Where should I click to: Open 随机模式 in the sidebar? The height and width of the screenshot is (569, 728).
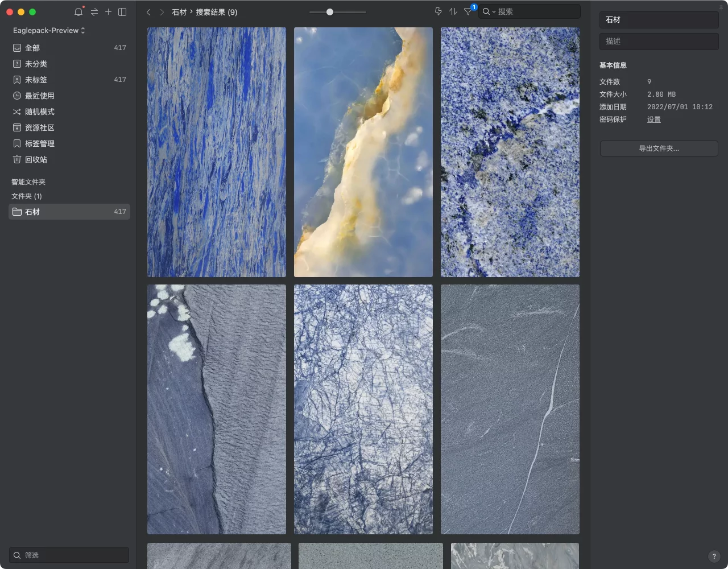coord(69,112)
